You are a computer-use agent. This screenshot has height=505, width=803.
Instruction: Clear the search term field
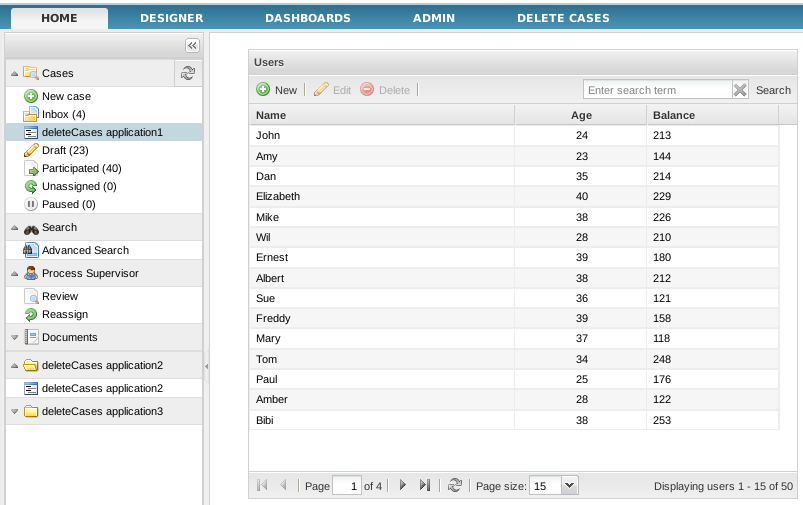[x=740, y=90]
